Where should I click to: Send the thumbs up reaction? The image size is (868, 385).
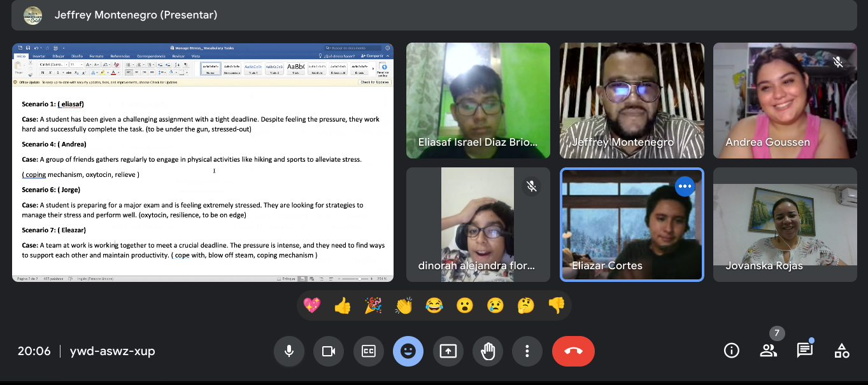point(343,306)
